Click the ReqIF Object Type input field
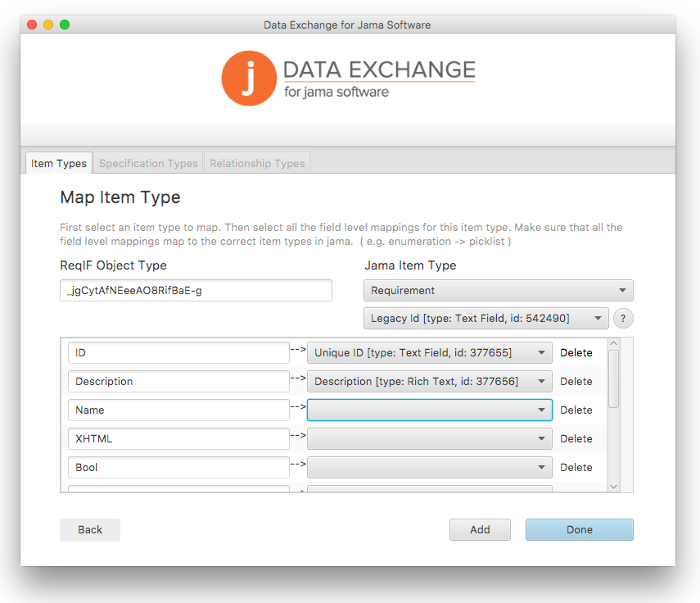The width and height of the screenshot is (700, 603). pyautogui.click(x=196, y=290)
